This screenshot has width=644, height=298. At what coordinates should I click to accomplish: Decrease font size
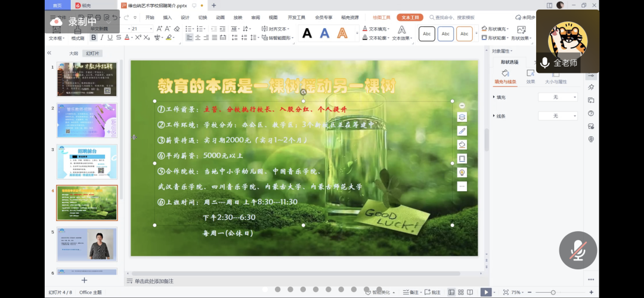click(168, 29)
